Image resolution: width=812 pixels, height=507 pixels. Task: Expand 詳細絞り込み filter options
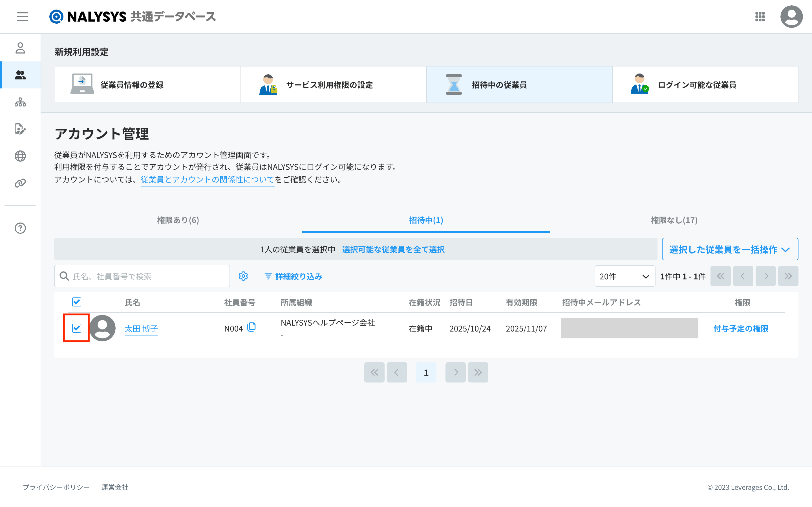coord(293,276)
